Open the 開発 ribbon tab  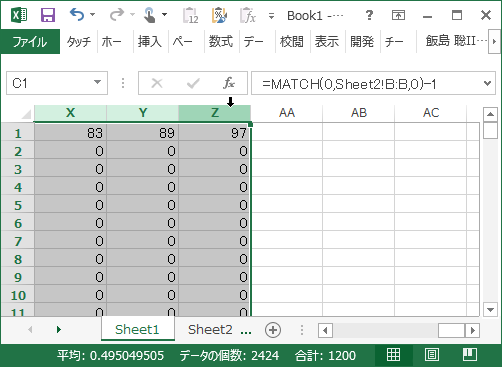362,42
